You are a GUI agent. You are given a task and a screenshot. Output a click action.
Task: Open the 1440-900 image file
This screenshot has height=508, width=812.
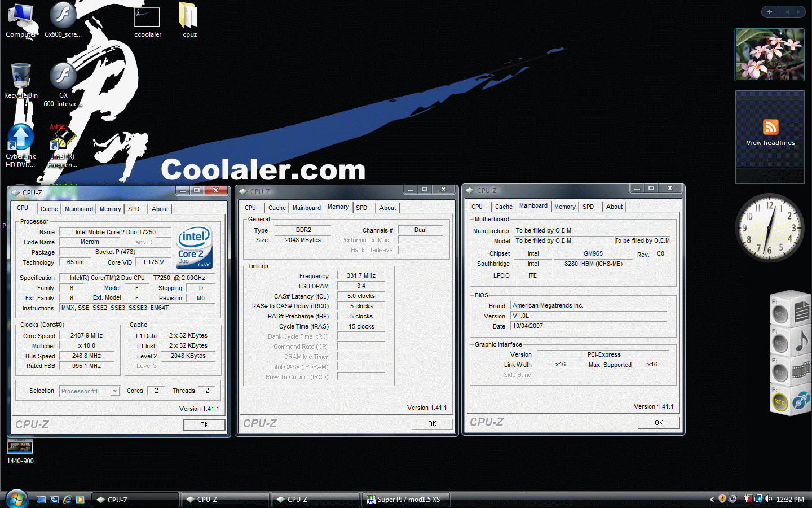20,451
